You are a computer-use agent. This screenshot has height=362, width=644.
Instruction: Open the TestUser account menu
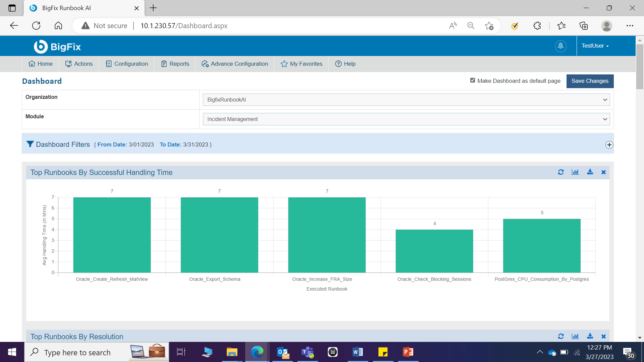pos(595,46)
